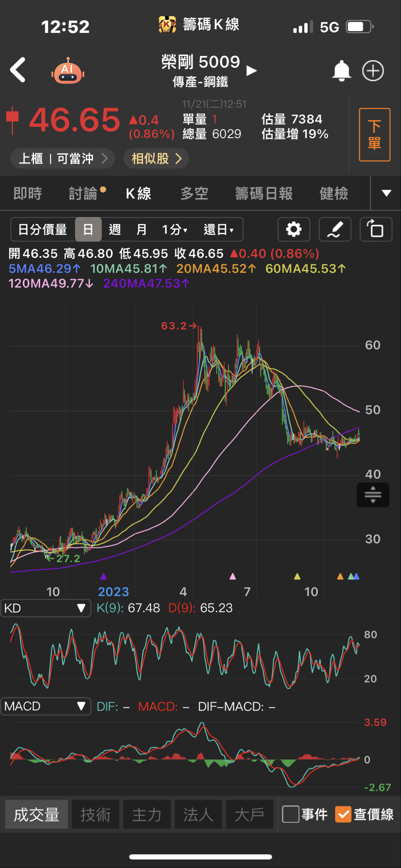Tap the price alert bell icon

[x=341, y=71]
